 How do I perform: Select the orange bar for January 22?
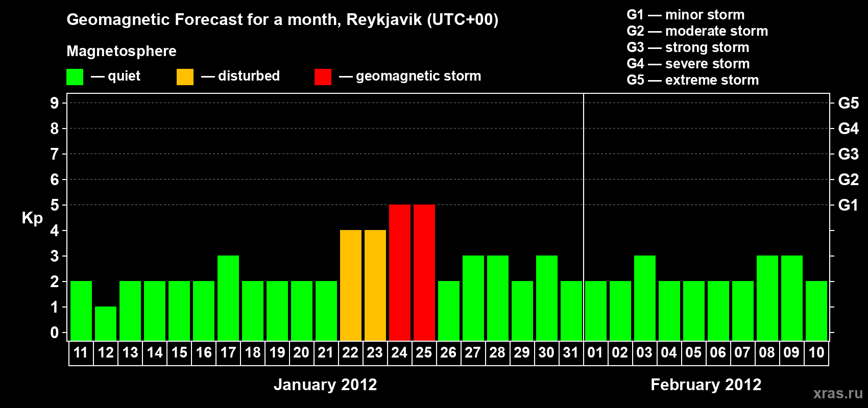[x=351, y=285]
